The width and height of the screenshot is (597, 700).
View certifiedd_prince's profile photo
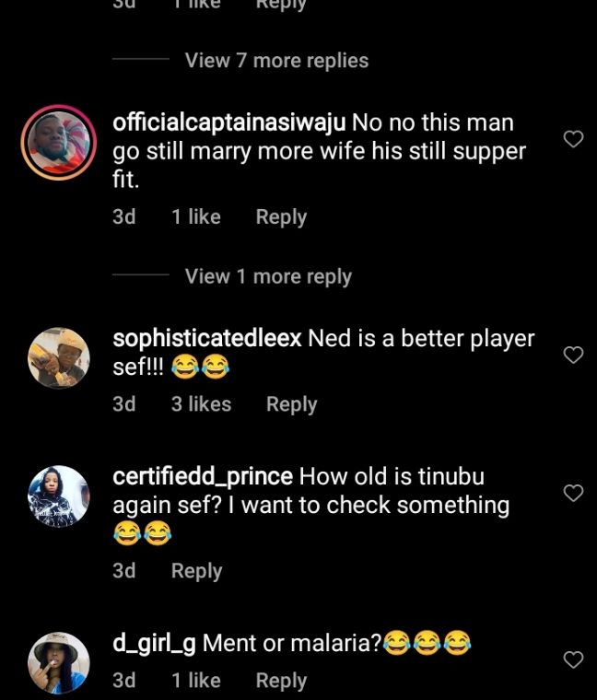pyautogui.click(x=59, y=496)
